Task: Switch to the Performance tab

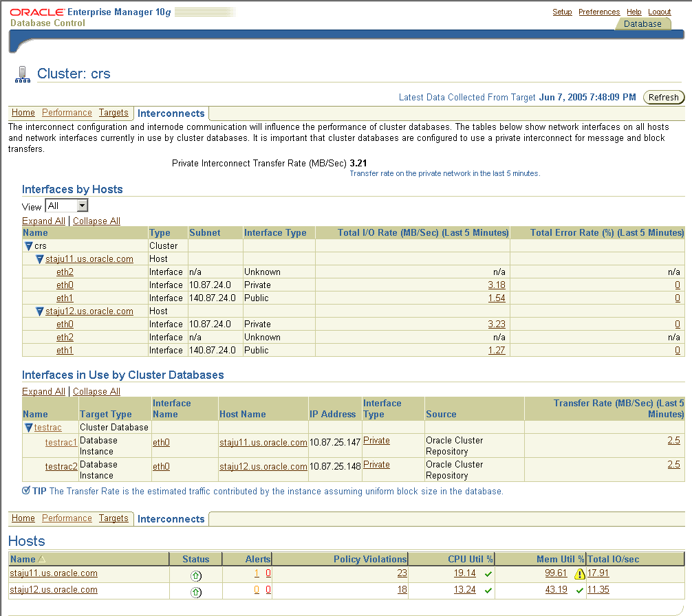Action: 66,112
